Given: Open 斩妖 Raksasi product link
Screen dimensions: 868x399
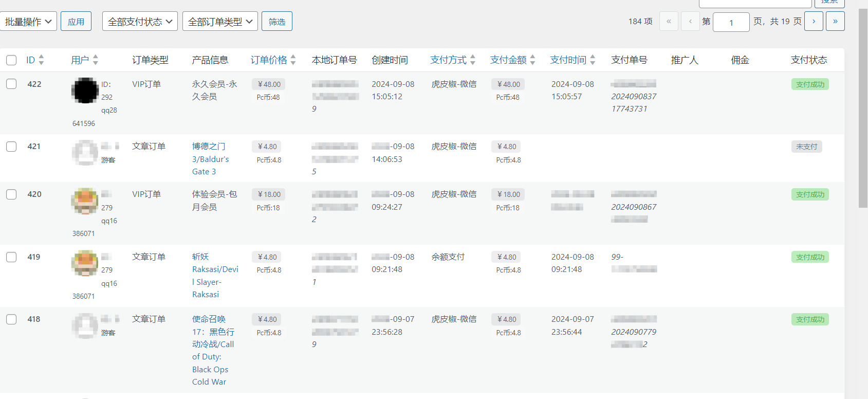Looking at the screenshot, I should (215, 276).
